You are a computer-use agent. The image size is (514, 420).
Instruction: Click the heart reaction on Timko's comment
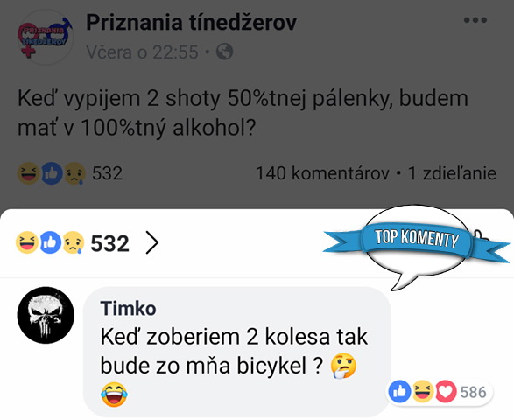[x=446, y=392]
